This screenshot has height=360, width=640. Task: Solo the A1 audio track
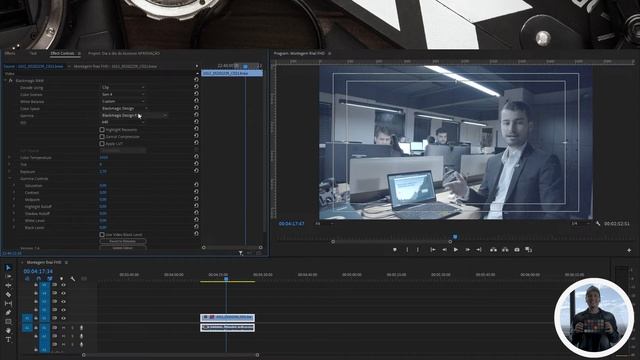click(72, 328)
